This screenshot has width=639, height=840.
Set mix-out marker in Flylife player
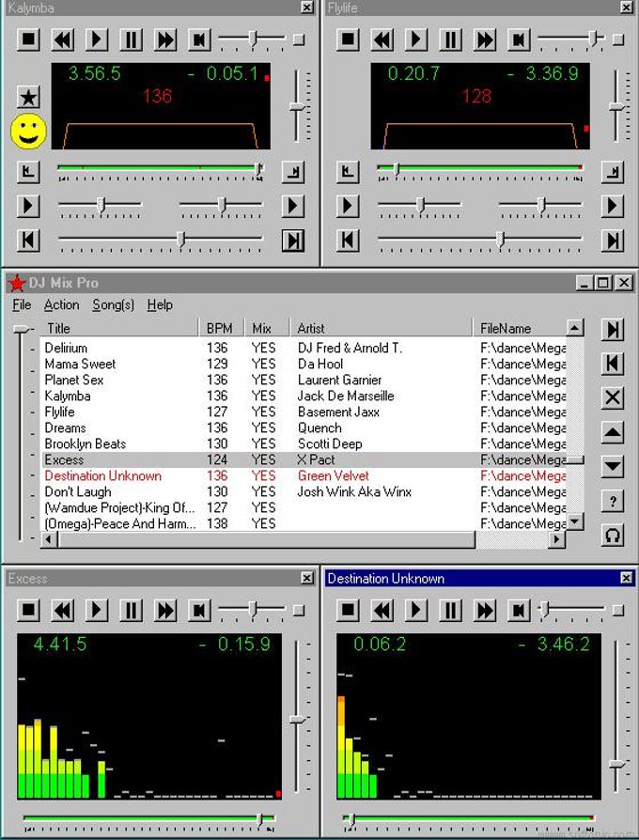click(x=613, y=172)
